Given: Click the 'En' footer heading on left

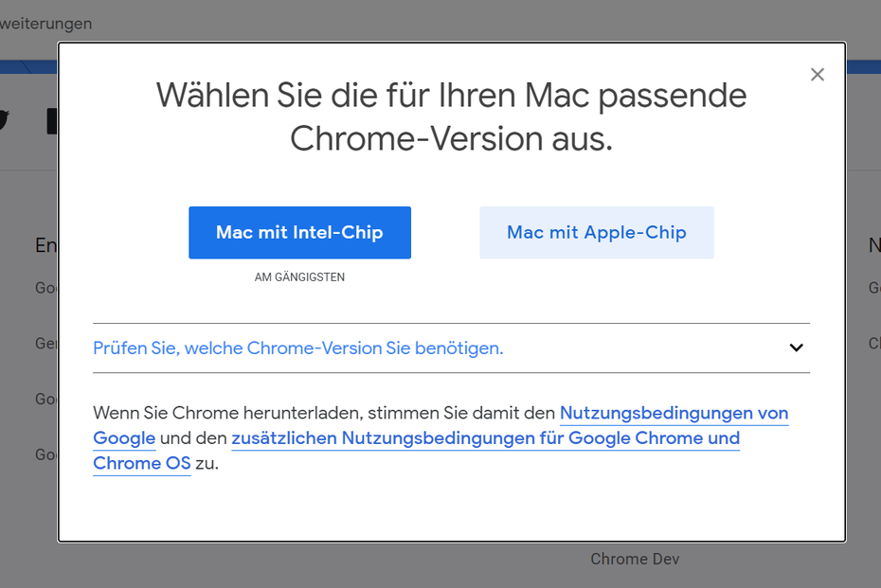Looking at the screenshot, I should [x=46, y=245].
